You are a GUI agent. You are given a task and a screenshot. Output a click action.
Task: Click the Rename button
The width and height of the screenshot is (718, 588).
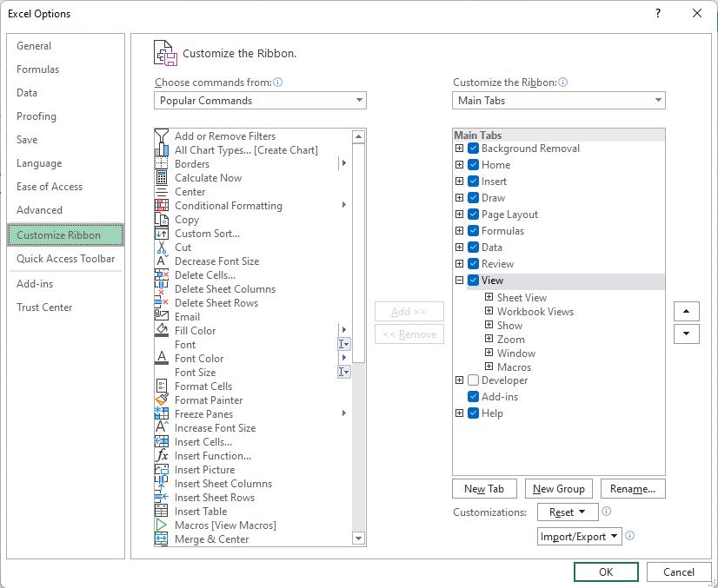coord(633,489)
